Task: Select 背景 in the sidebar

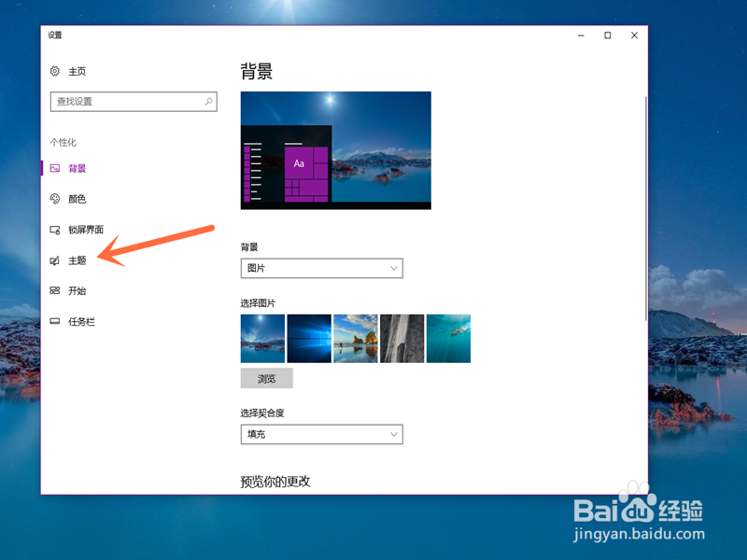Action: pyautogui.click(x=77, y=169)
